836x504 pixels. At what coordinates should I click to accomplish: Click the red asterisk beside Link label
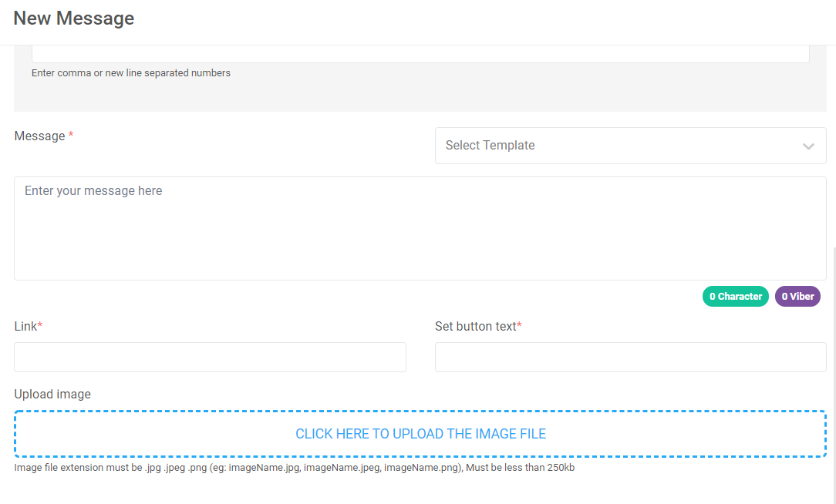click(x=40, y=326)
